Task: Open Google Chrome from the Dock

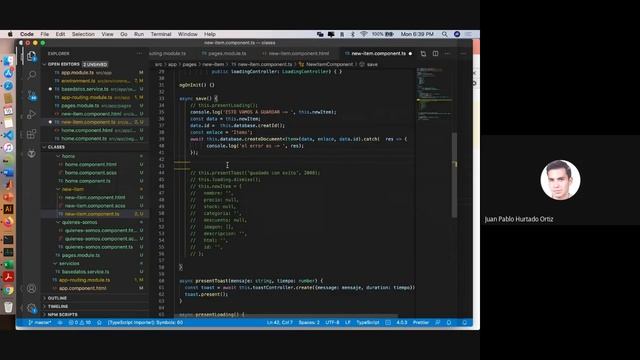Action: tap(8, 291)
